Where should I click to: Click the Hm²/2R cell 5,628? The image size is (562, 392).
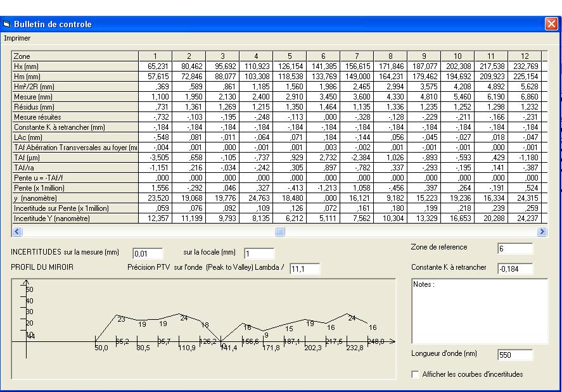(x=525, y=86)
